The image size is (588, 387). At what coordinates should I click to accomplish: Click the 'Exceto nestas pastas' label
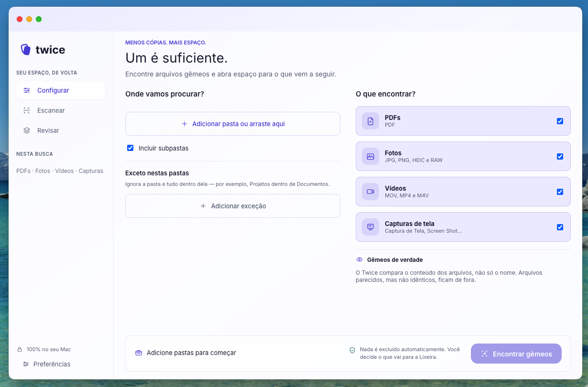[x=157, y=173]
